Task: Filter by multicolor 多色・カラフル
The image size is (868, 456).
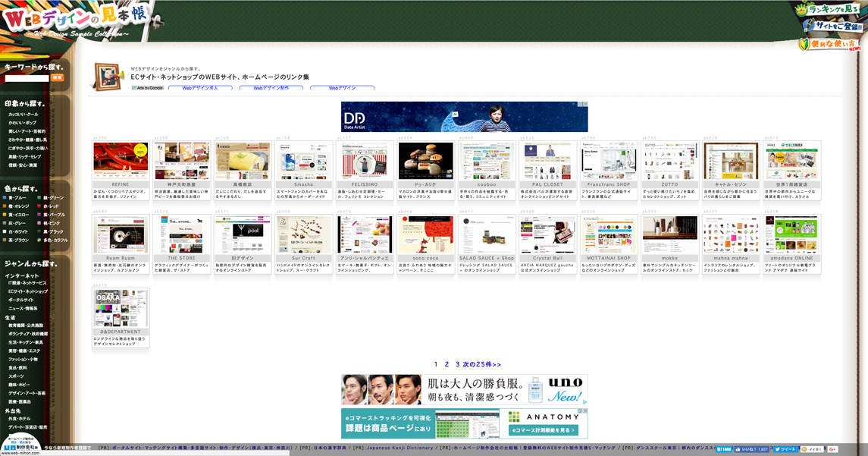Action: (52, 240)
